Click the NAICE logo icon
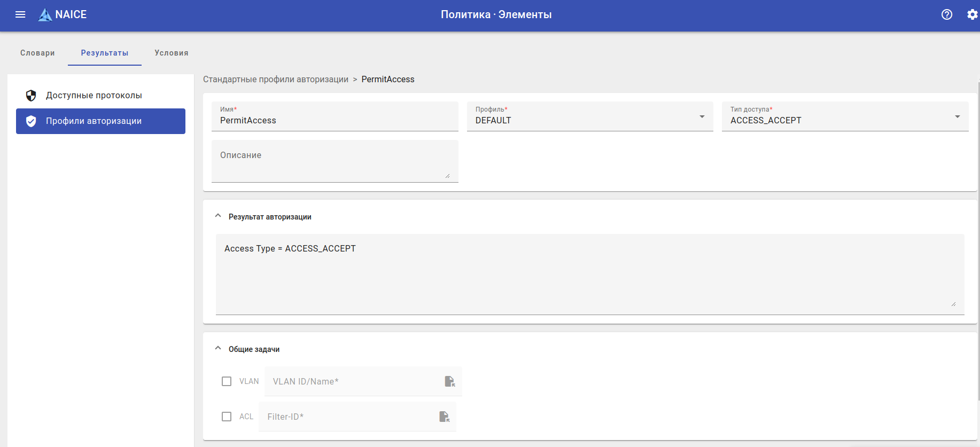This screenshot has height=447, width=980. (x=45, y=15)
